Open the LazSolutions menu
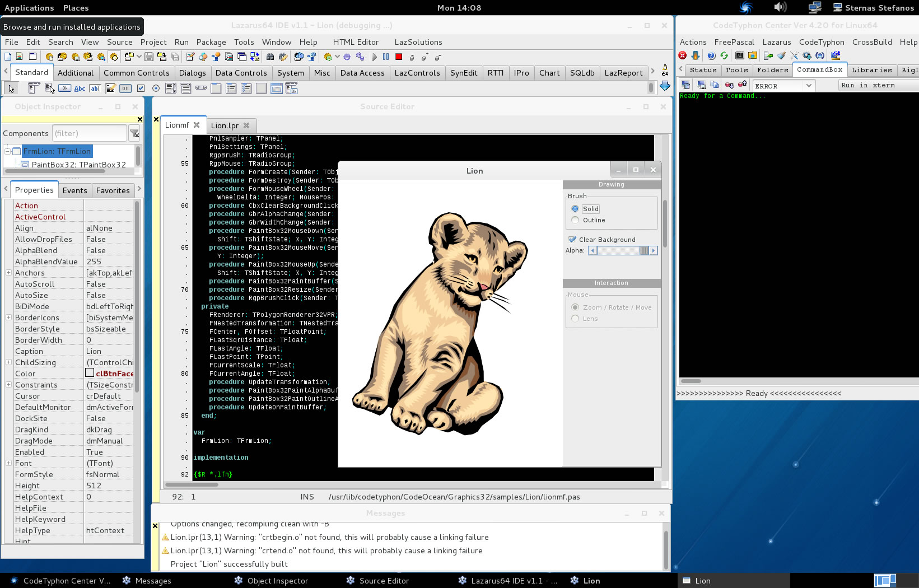 click(x=418, y=42)
